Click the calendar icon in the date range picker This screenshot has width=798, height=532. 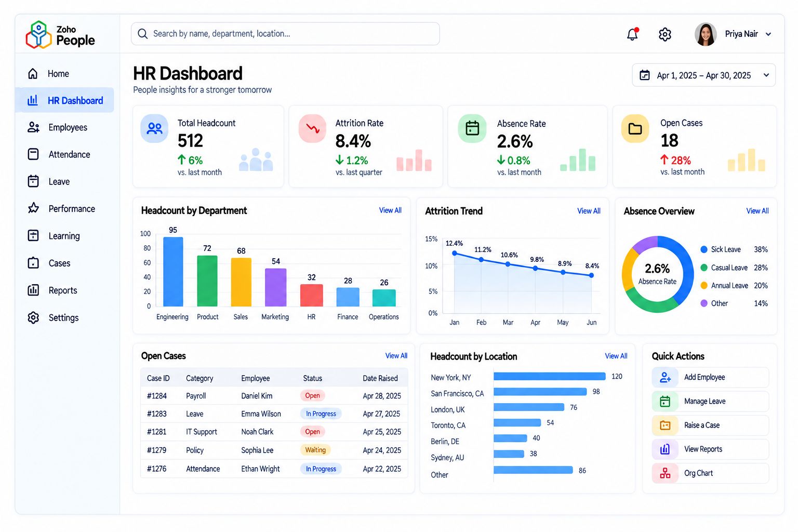point(645,75)
